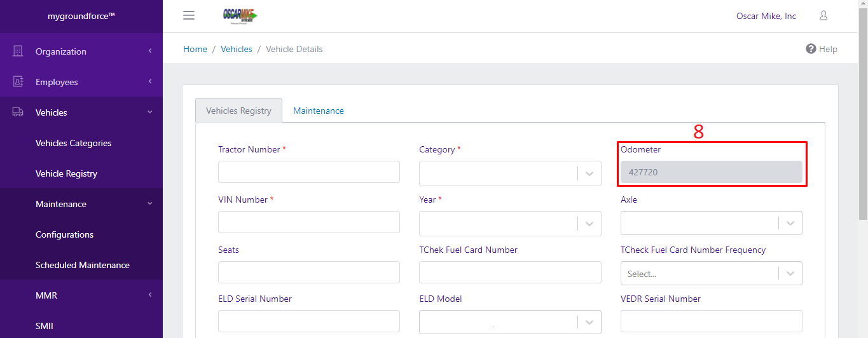The height and width of the screenshot is (338, 868).
Task: Click the Tractor Number input field
Action: 309,172
